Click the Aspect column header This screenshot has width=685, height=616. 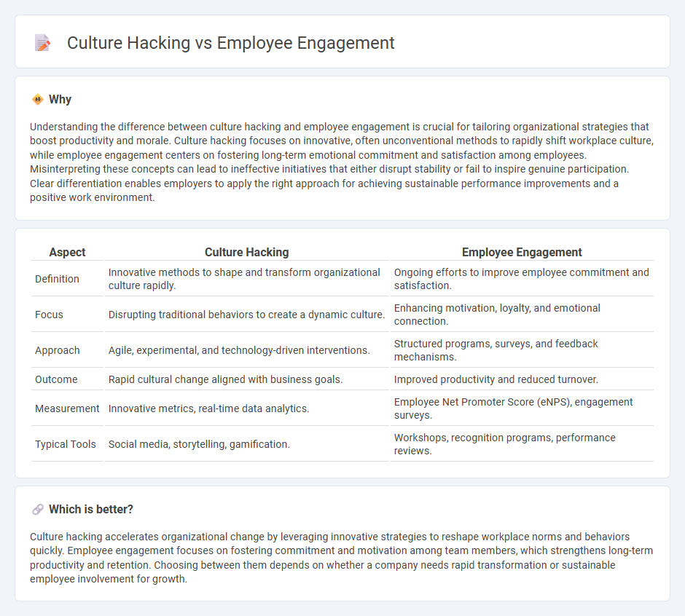pos(67,253)
